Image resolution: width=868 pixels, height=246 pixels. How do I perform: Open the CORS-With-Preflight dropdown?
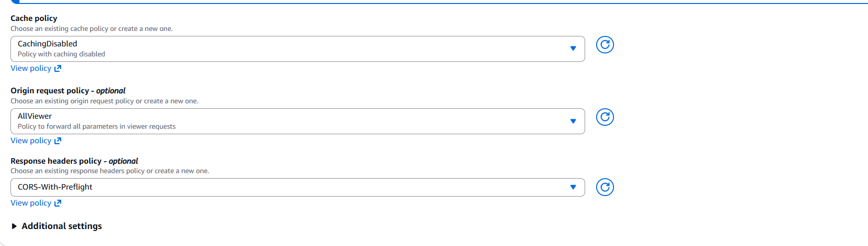[297, 187]
